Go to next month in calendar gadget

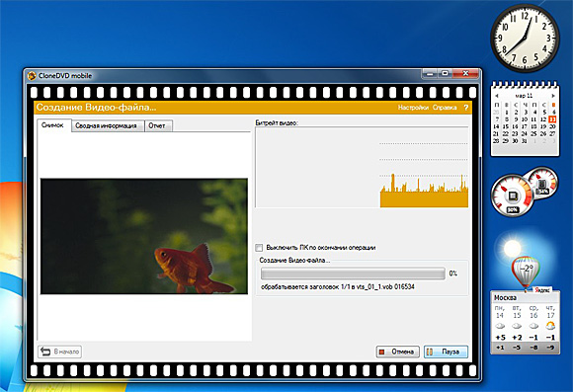[x=553, y=96]
